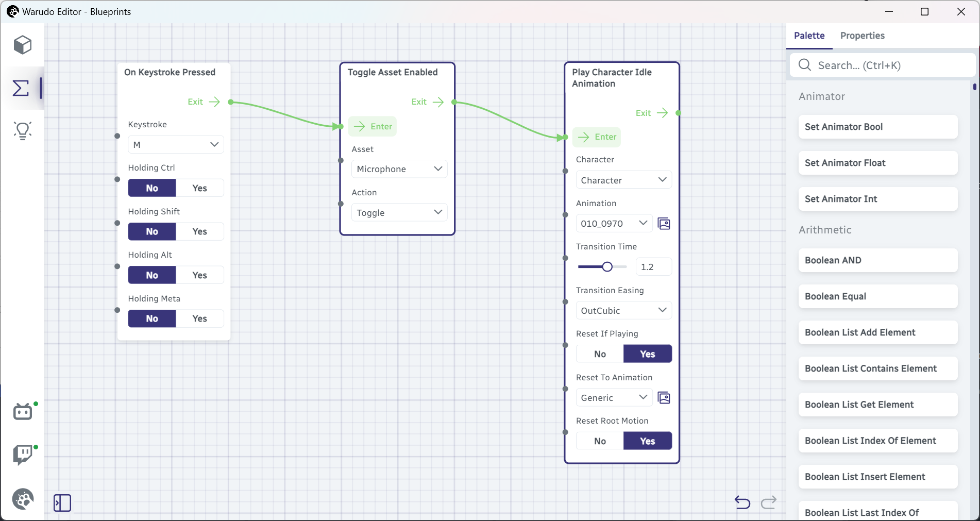Click the Asset input port dot
Image resolution: width=980 pixels, height=521 pixels.
(341, 160)
